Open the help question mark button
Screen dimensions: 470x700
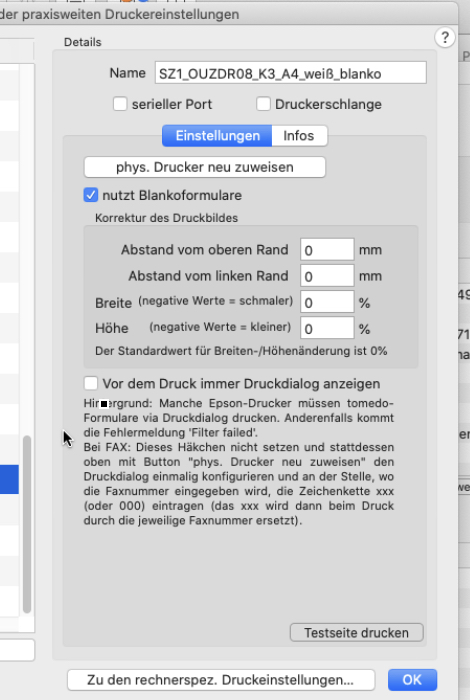tap(445, 38)
